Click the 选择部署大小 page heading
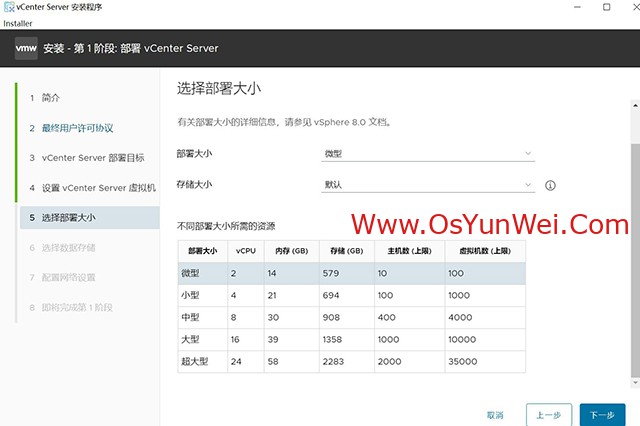The width and height of the screenshot is (640, 426). [219, 88]
